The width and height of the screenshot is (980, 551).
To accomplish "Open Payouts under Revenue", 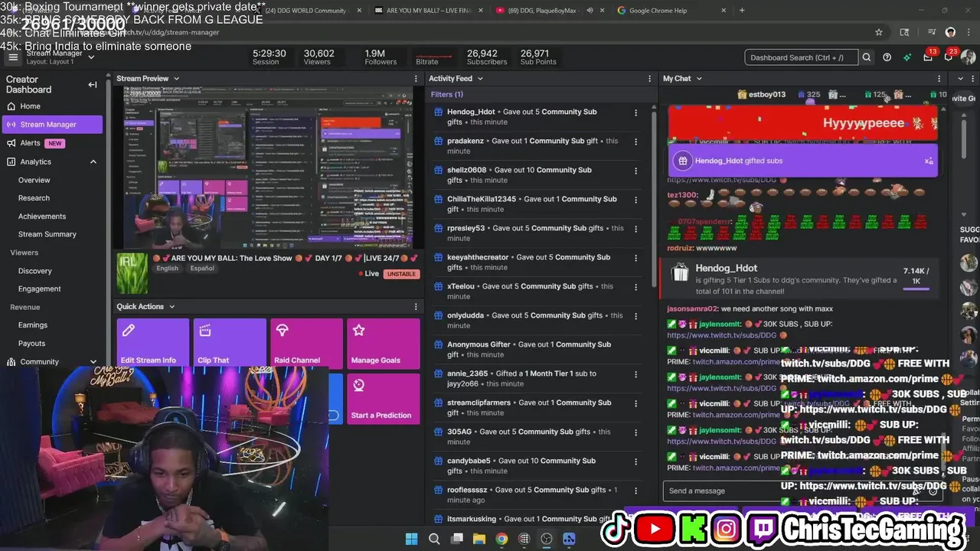I will [32, 344].
